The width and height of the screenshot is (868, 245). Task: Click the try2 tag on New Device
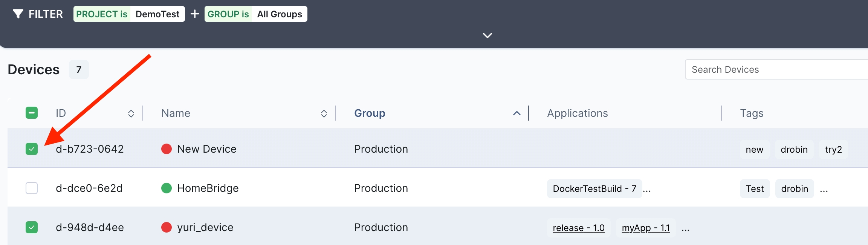pyautogui.click(x=833, y=150)
